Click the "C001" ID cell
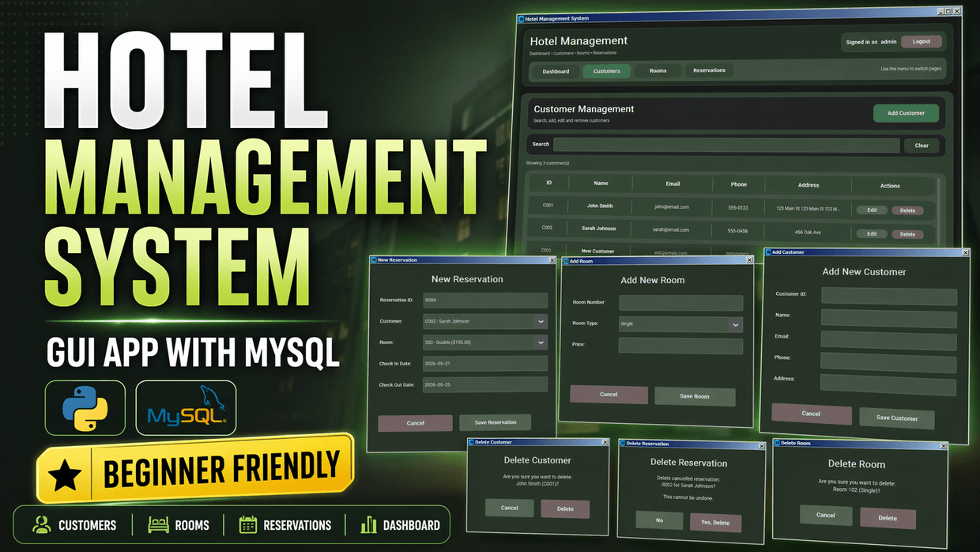The height and width of the screenshot is (552, 980). 548,205
